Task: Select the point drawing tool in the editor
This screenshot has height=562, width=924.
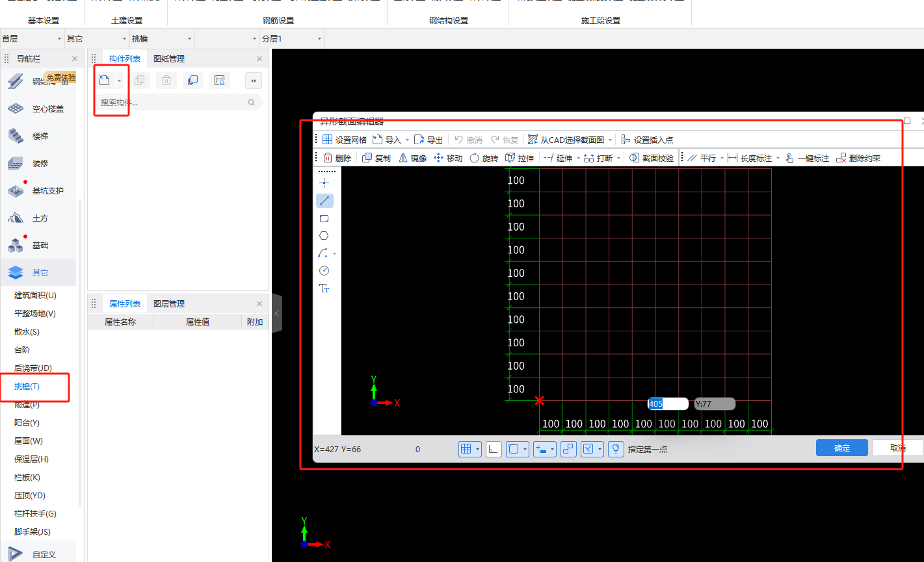Action: (x=324, y=183)
